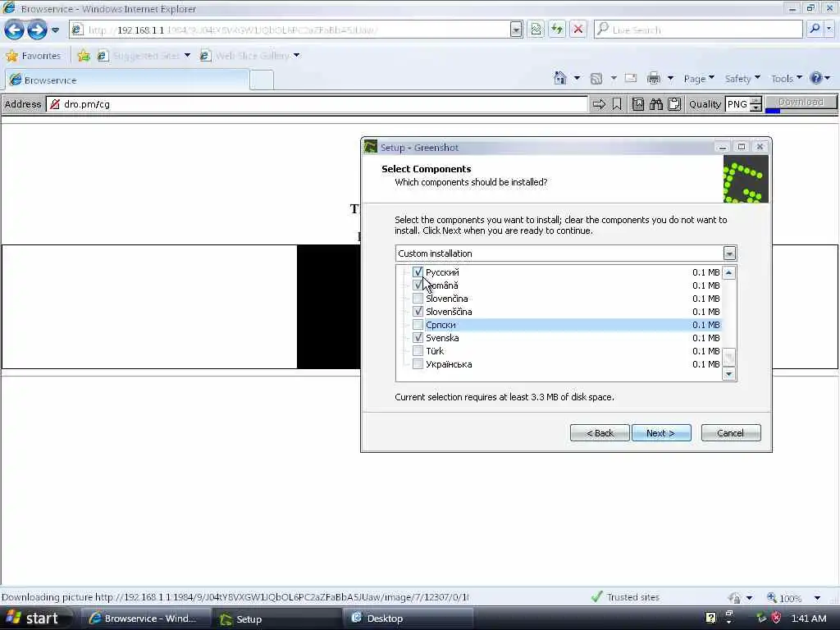Image resolution: width=840 pixels, height=630 pixels.
Task: Click the Read Mail envelope icon
Action: (x=631, y=78)
